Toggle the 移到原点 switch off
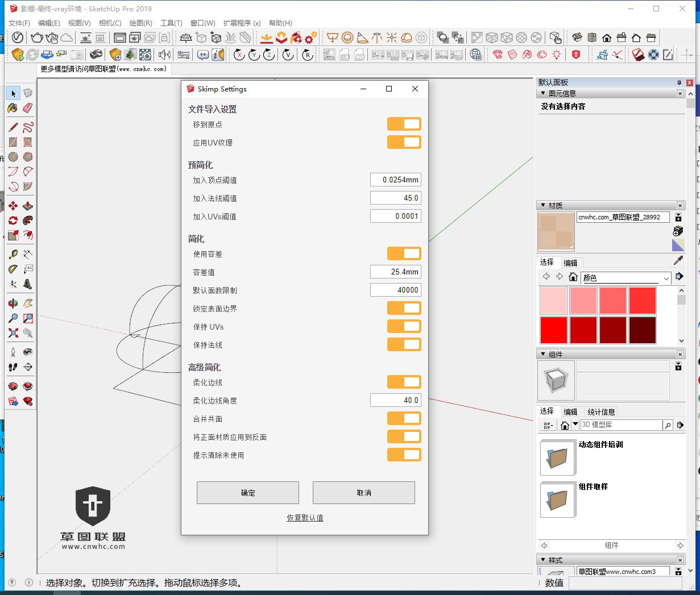Viewport: 700px width, 595px height. (404, 124)
